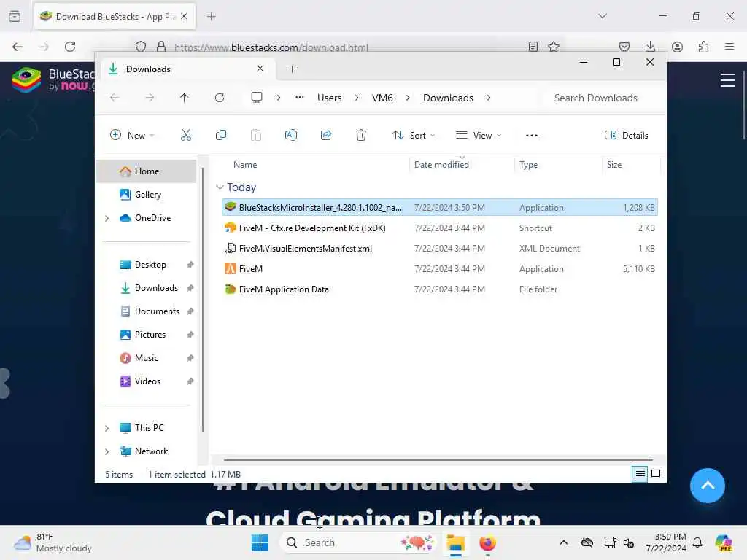
Task: Sort by the Name column header
Action: pyautogui.click(x=245, y=165)
